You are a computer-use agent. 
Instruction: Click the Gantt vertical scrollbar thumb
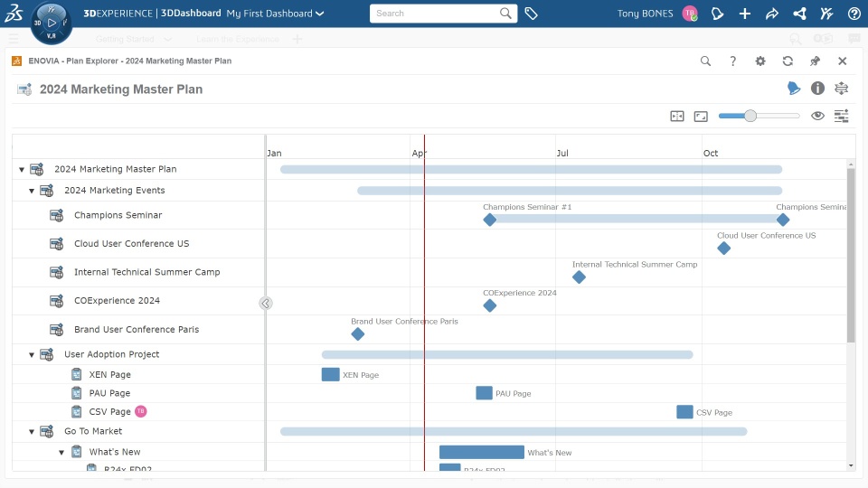[851, 256]
